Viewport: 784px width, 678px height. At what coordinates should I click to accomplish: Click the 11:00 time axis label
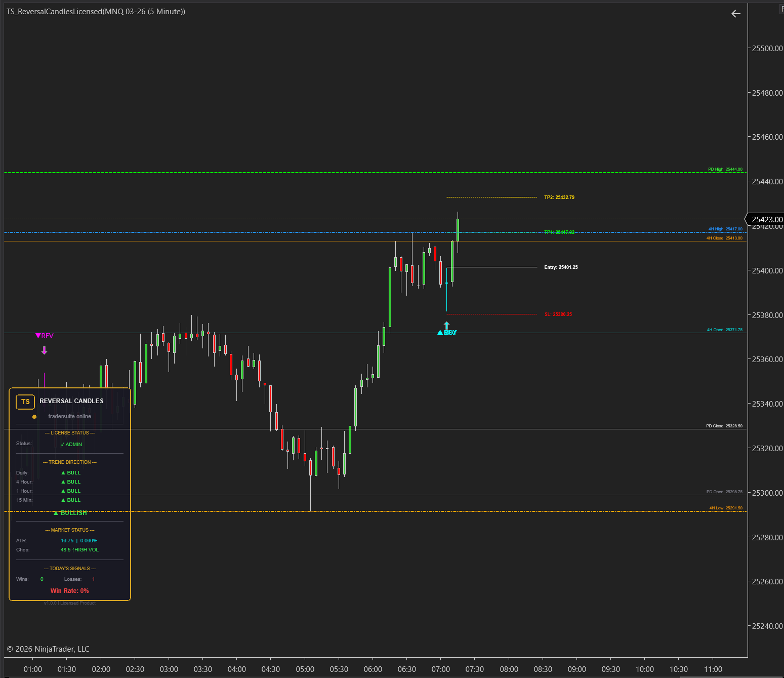point(713,669)
